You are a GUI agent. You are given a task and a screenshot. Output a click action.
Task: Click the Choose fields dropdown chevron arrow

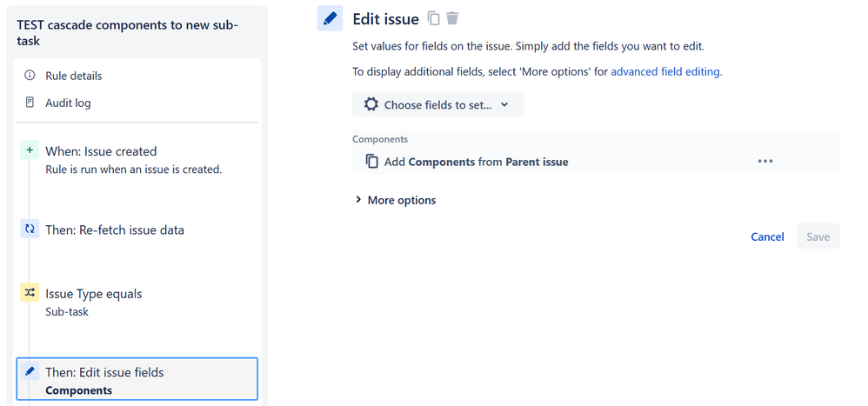point(504,104)
